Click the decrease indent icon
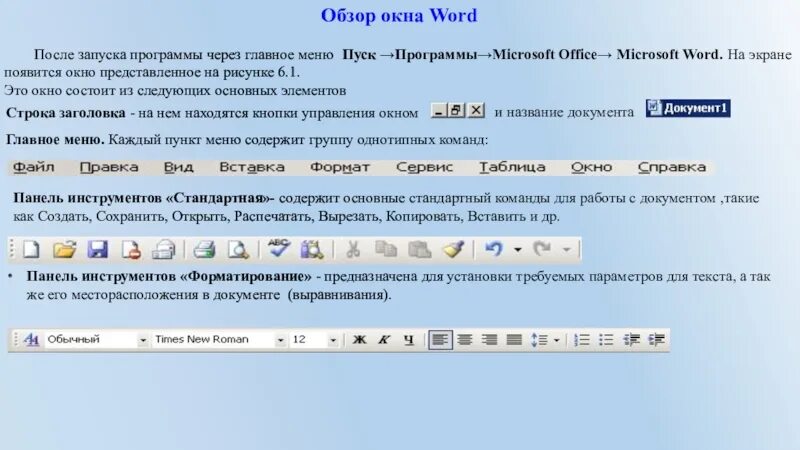Screen dimensions: 800x450 click(x=632, y=340)
